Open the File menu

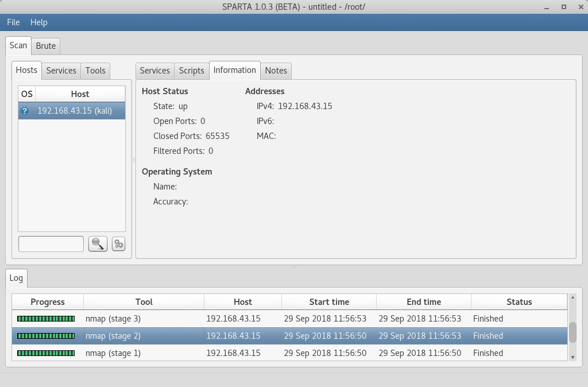coord(13,22)
